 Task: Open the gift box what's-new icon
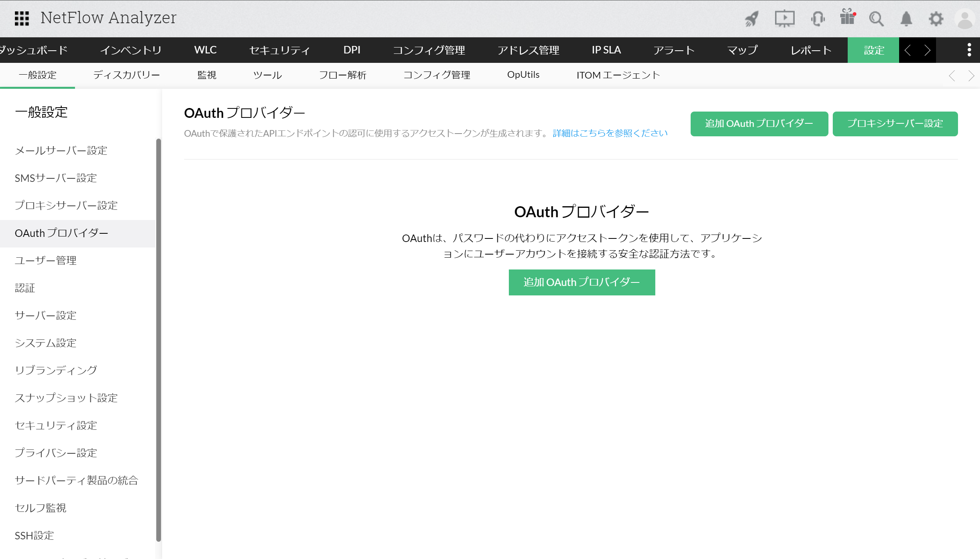pyautogui.click(x=847, y=18)
